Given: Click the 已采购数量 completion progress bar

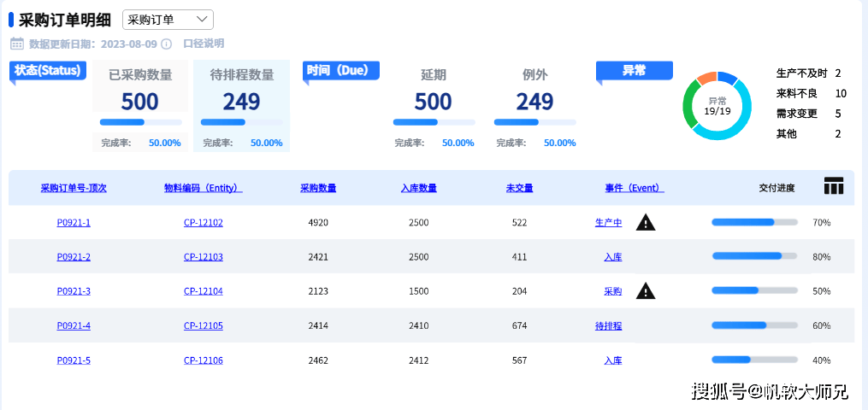Looking at the screenshot, I should (x=140, y=122).
